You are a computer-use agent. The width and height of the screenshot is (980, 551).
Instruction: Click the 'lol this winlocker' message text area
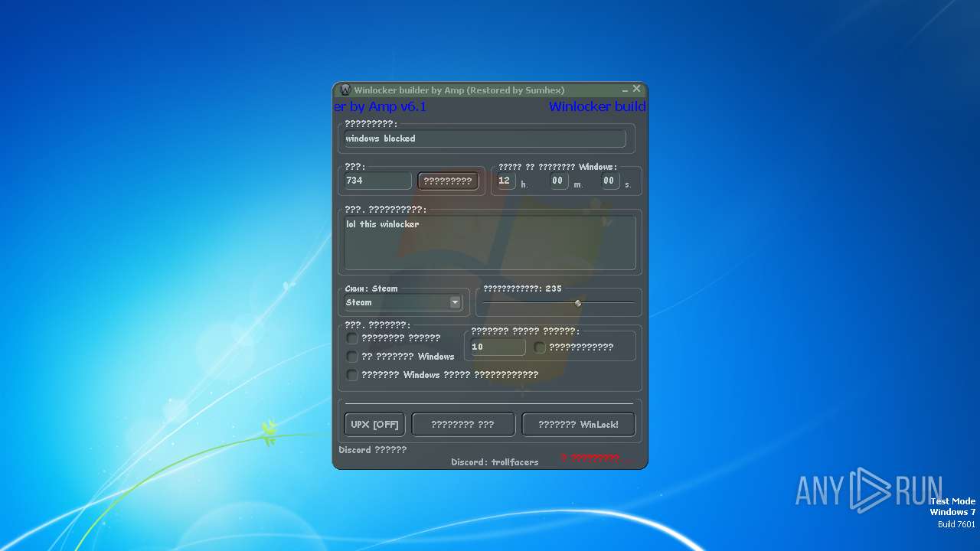tap(489, 243)
